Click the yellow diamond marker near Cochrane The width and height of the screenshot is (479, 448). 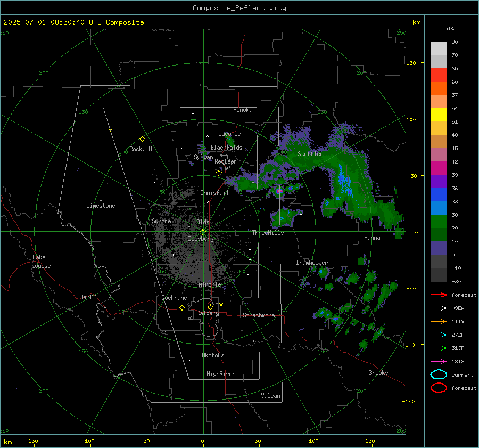182,307
